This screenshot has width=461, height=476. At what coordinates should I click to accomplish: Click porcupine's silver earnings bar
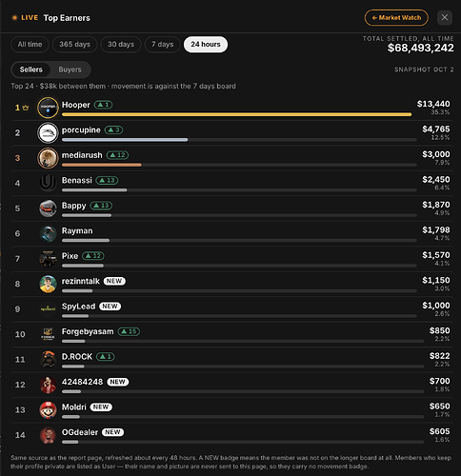[125, 140]
